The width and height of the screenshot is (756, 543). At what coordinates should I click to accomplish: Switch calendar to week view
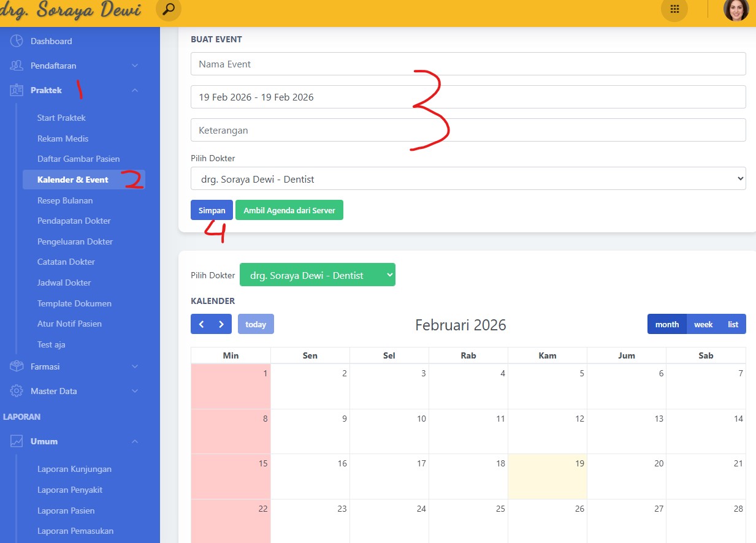pos(703,324)
